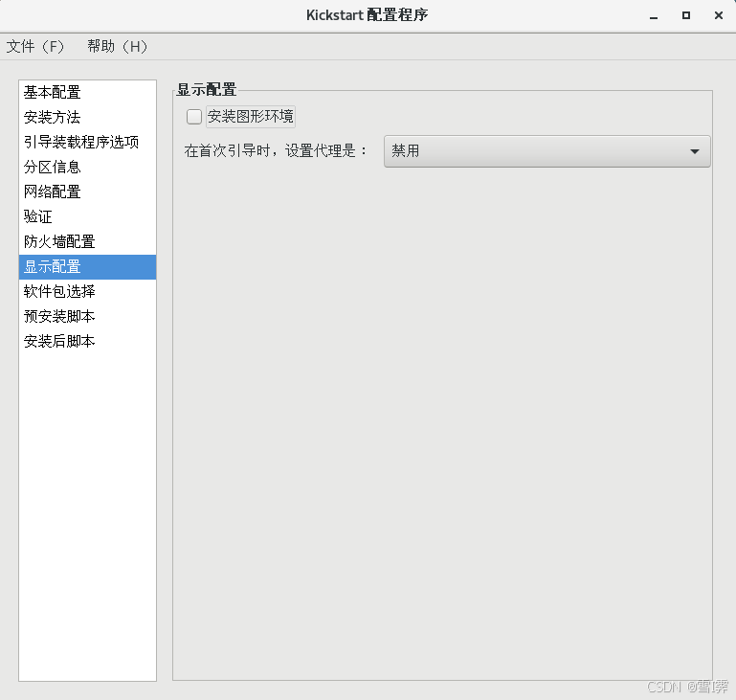
Task: Select 预安装脚本 in the sidebar
Action: coord(87,316)
